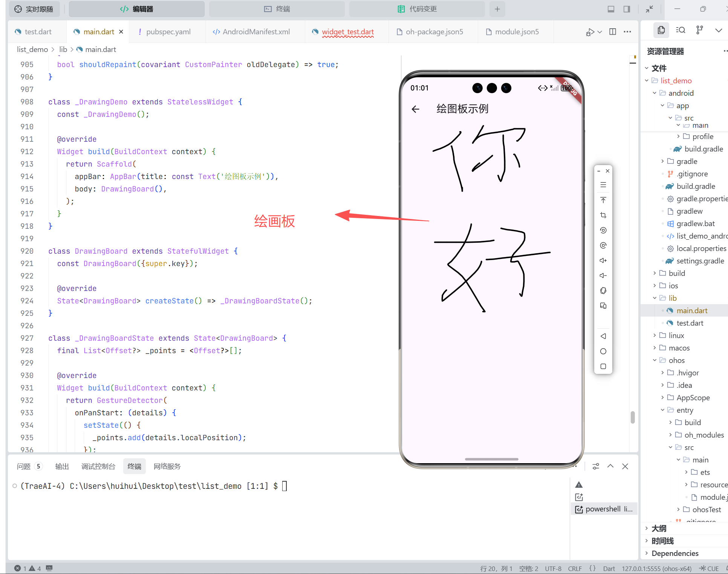Click the editor vertical scrollbar thumb
Screen dimensions: 728x574
[632, 417]
